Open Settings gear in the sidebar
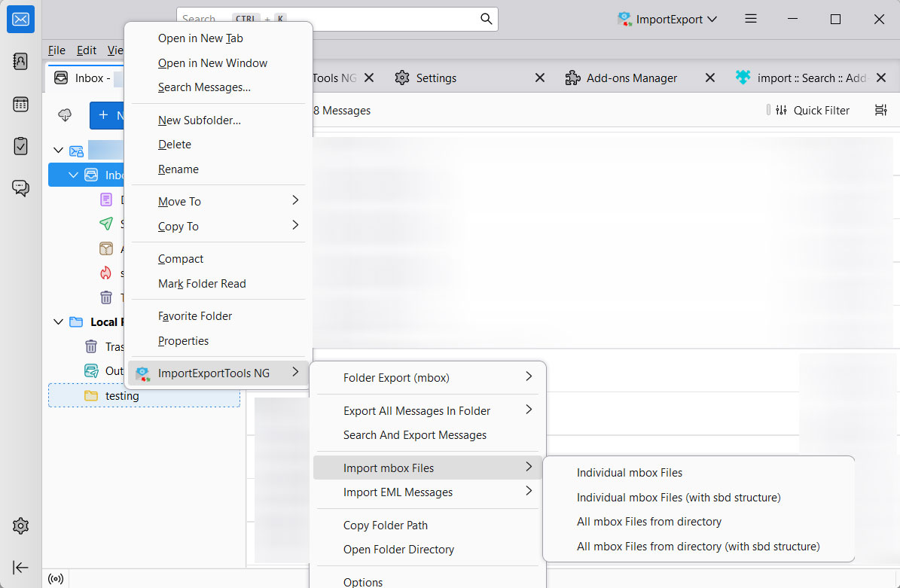The width and height of the screenshot is (900, 588). click(x=20, y=526)
